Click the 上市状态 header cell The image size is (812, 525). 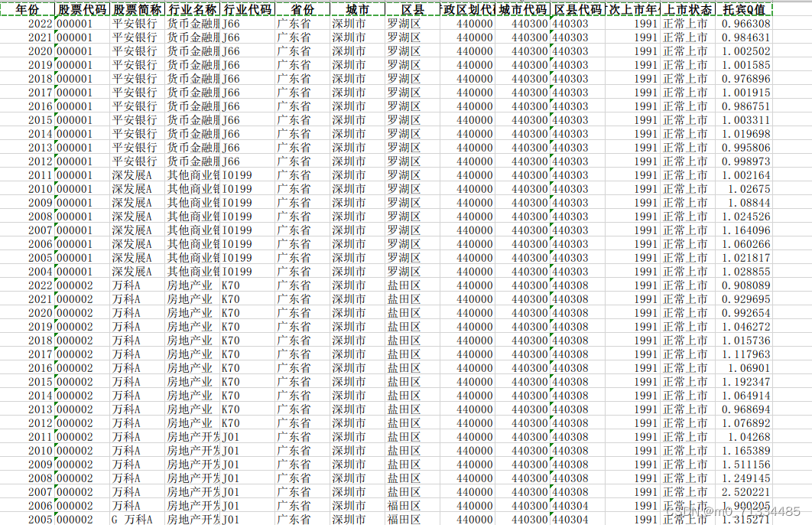point(687,9)
